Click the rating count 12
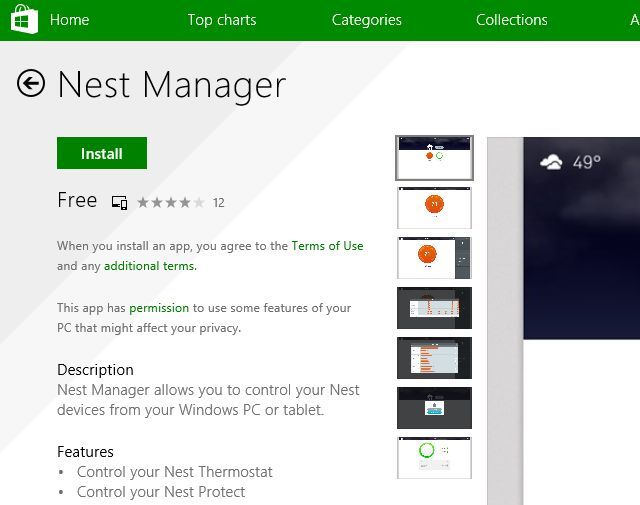This screenshot has width=640, height=505. (x=219, y=203)
